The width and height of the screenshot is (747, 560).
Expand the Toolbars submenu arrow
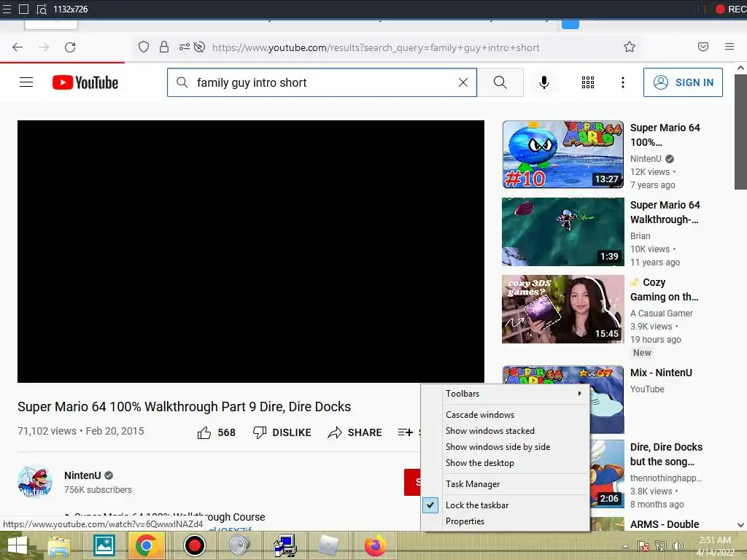click(x=579, y=393)
